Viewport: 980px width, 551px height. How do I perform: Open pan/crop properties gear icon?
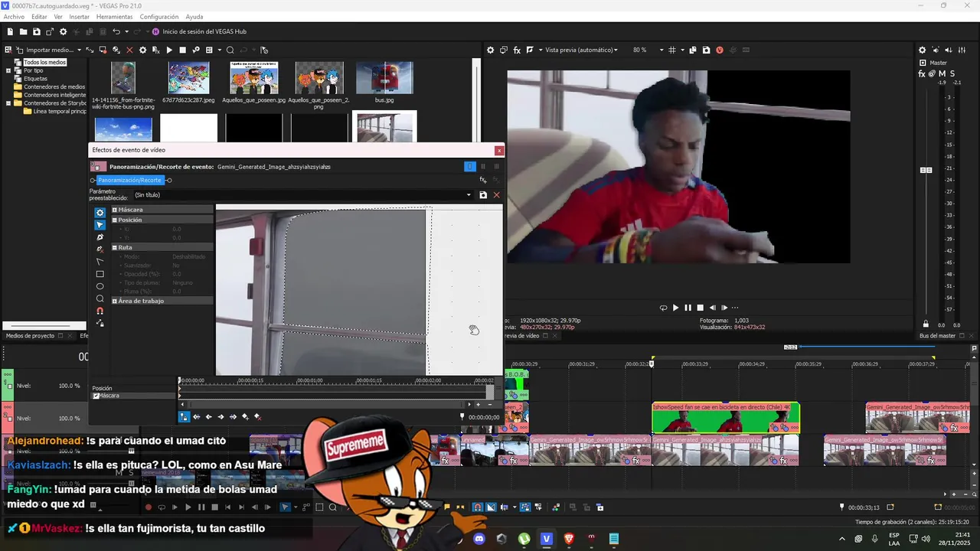coord(100,213)
